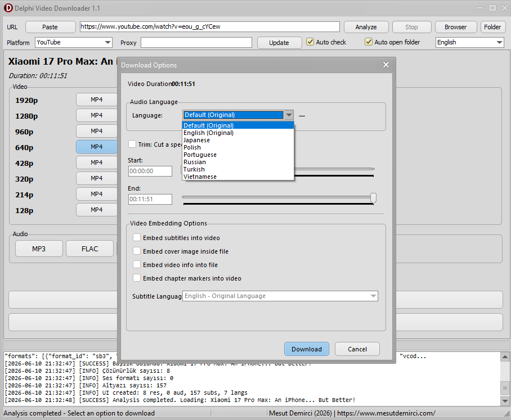Image resolution: width=511 pixels, height=420 pixels.
Task: Enable Embed subtitles into video
Action: coord(137,238)
